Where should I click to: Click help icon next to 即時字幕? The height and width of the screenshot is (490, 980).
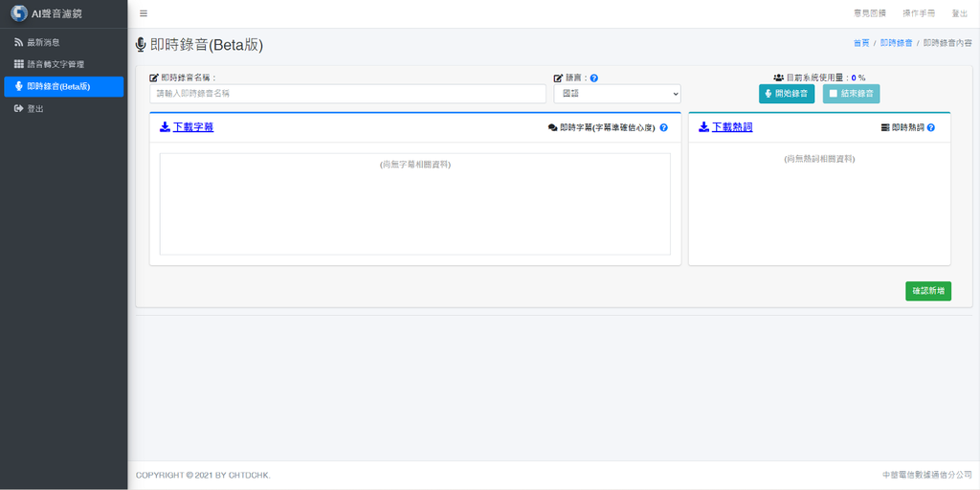pyautogui.click(x=664, y=127)
